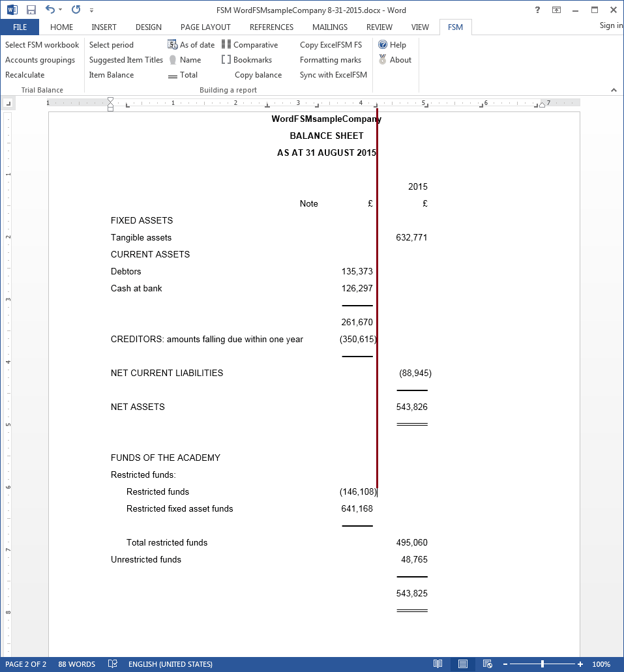Open Accounts groupings
This screenshot has height=672, width=624.
tap(40, 59)
